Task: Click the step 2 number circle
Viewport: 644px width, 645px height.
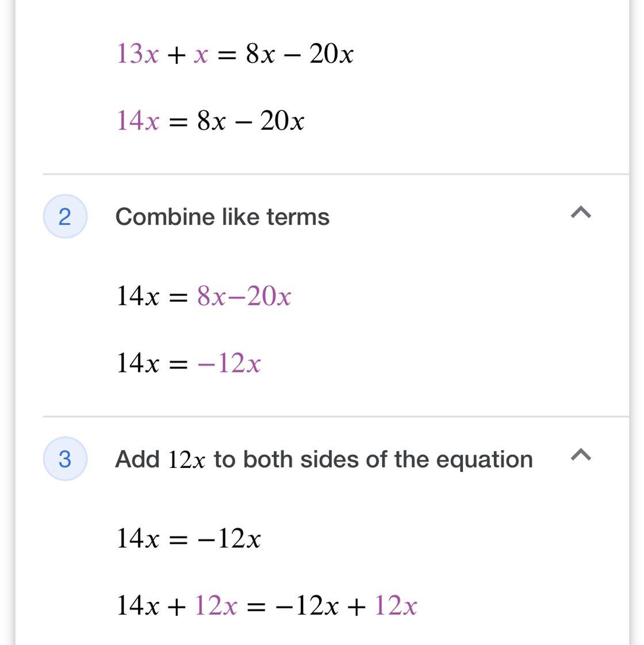Action: click(65, 216)
